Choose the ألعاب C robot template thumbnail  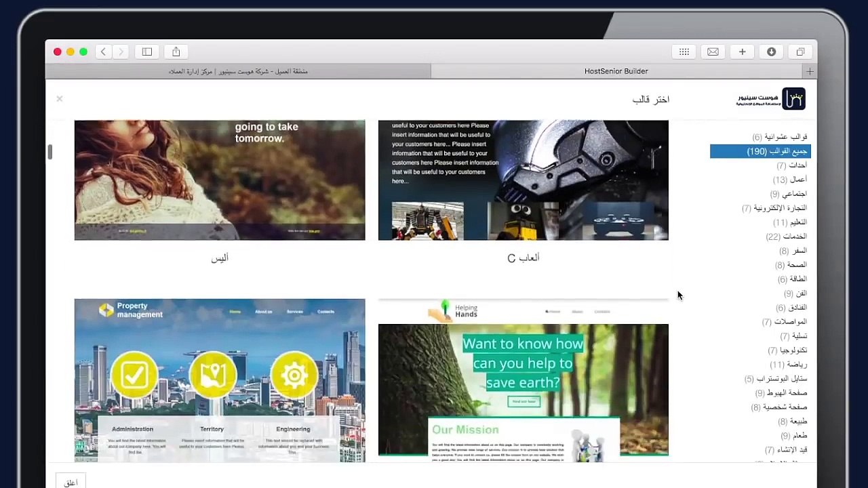click(524, 180)
